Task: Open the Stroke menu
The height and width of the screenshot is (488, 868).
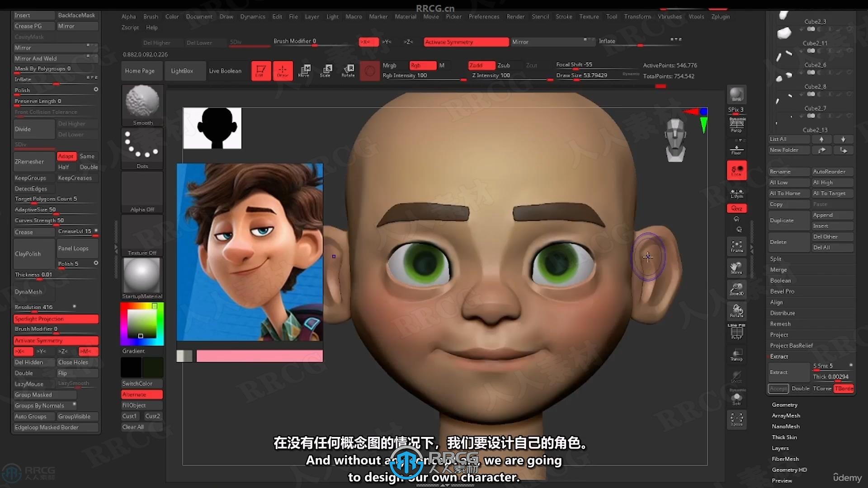Action: [564, 17]
